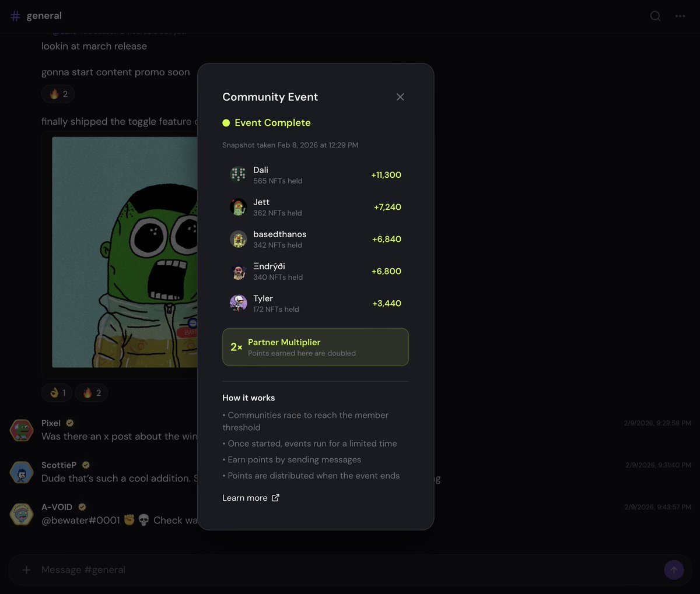This screenshot has width=700, height=594.
Task: Click the 9:43:57 PM message timestamp
Action: pyautogui.click(x=657, y=507)
